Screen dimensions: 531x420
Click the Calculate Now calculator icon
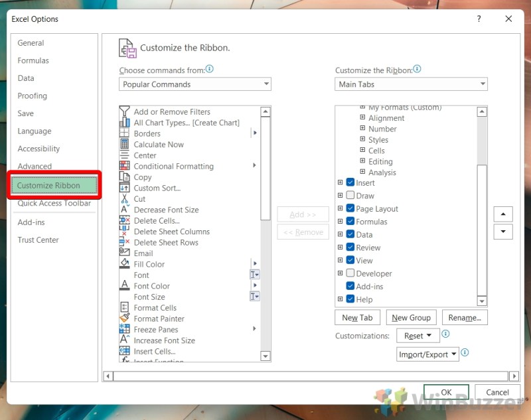(x=124, y=144)
